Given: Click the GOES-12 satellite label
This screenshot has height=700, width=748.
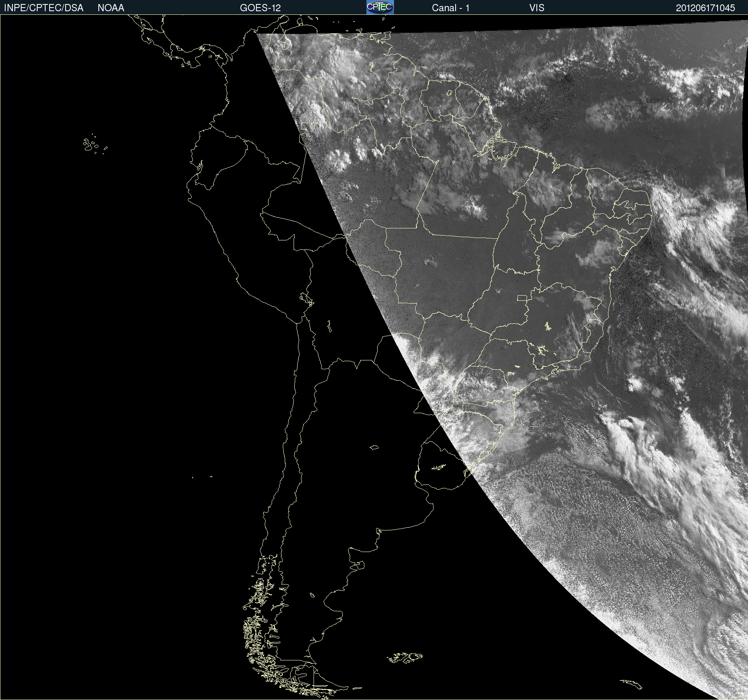Looking at the screenshot, I should click(260, 8).
